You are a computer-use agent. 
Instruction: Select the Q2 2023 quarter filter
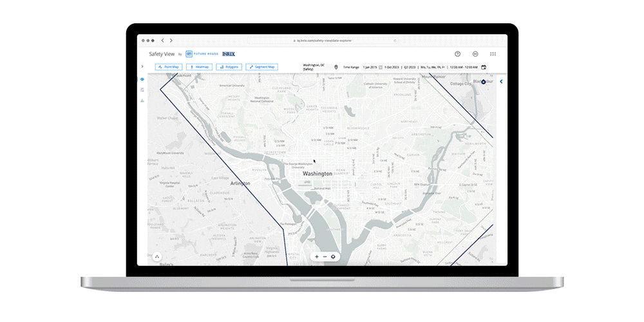point(410,67)
